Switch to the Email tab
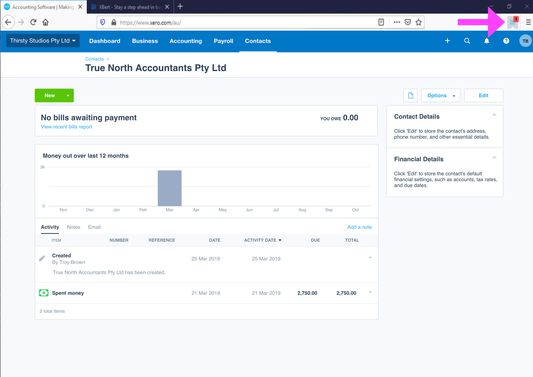The width and height of the screenshot is (533, 377). [x=94, y=227]
